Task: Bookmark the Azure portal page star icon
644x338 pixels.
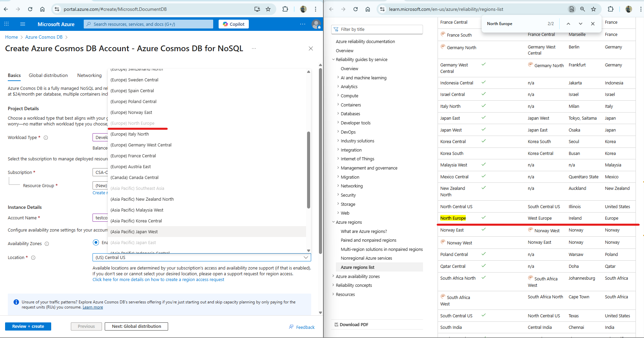Action: coord(268,9)
